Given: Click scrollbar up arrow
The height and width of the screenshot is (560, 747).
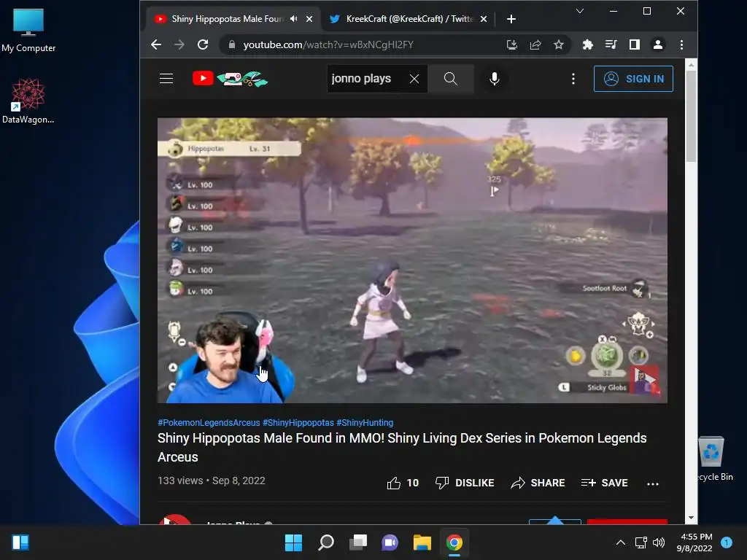Looking at the screenshot, I should [x=691, y=64].
